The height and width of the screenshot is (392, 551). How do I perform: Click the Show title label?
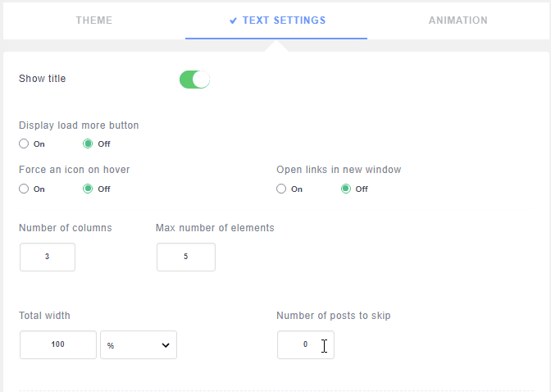[x=43, y=79]
